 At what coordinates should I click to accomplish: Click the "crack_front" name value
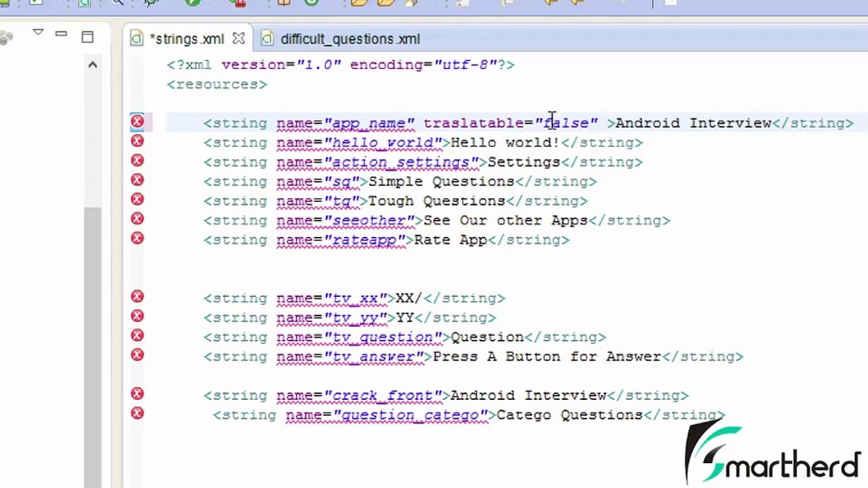(x=383, y=396)
